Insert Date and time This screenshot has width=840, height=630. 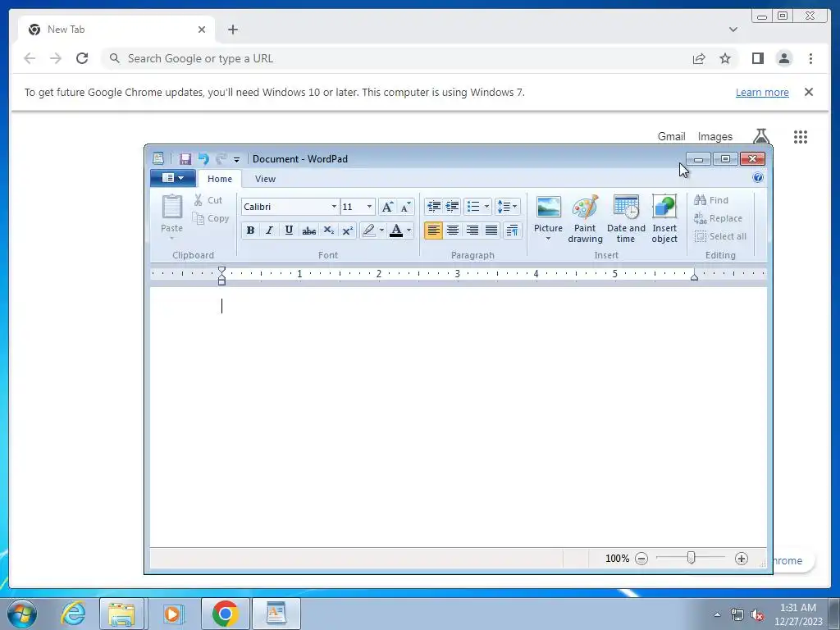tap(626, 218)
